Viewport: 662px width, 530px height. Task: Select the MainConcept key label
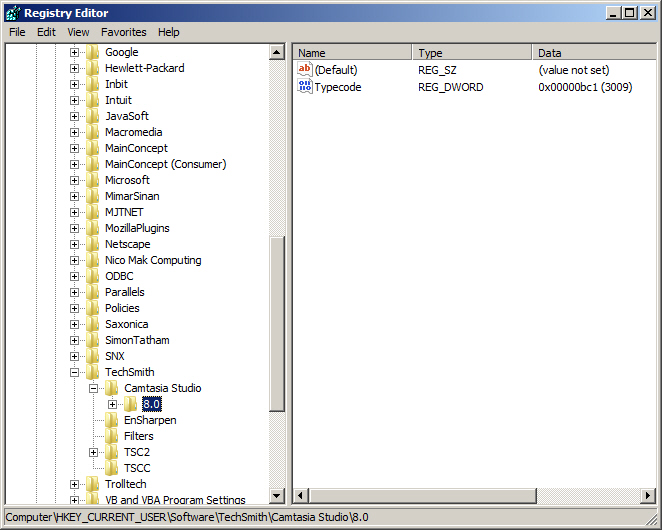pyautogui.click(x=136, y=149)
